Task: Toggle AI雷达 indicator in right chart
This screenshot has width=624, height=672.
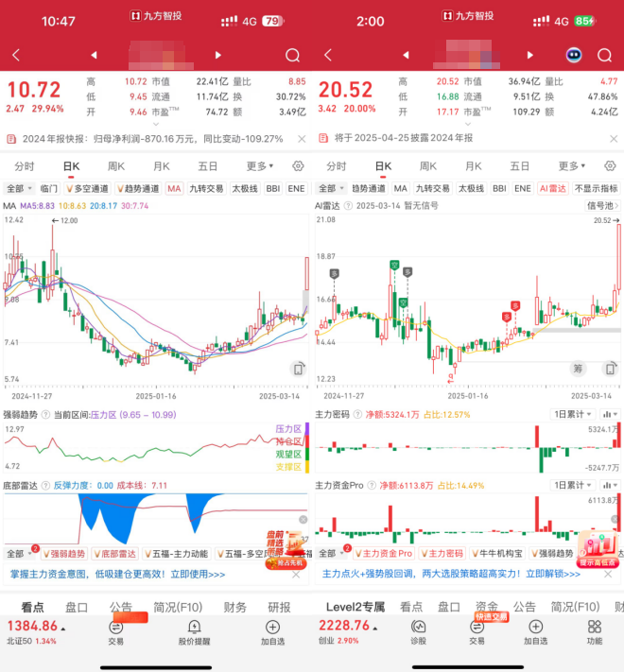Action: 553,189
